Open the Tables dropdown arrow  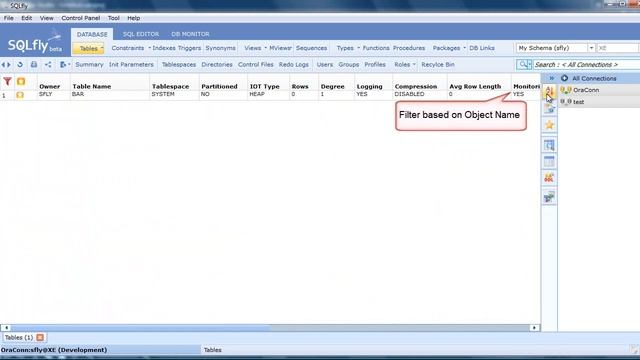click(102, 48)
